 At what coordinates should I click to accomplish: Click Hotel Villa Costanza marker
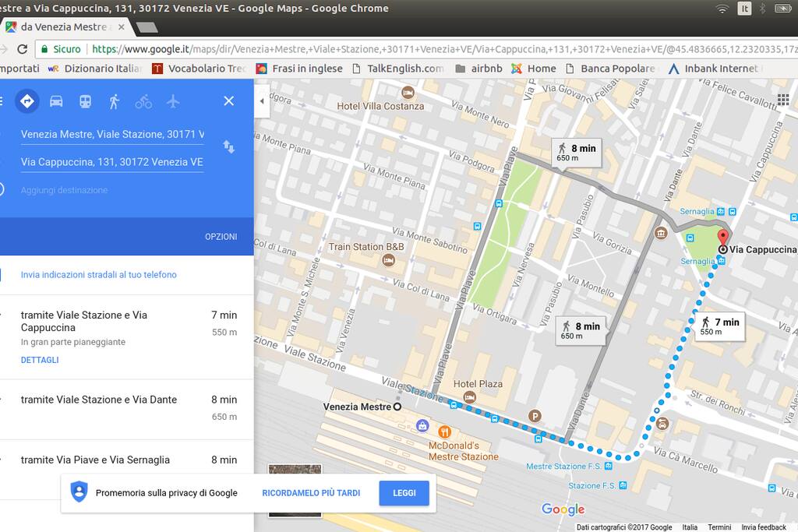(x=408, y=93)
